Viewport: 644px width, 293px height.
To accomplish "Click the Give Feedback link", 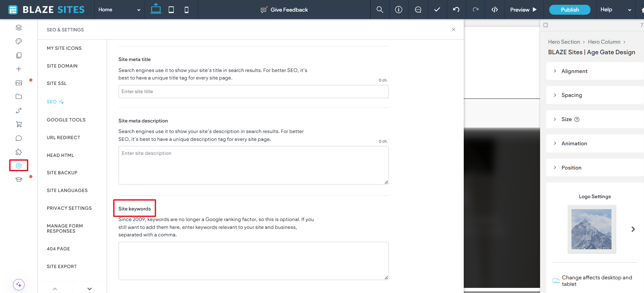I will pyautogui.click(x=284, y=10).
